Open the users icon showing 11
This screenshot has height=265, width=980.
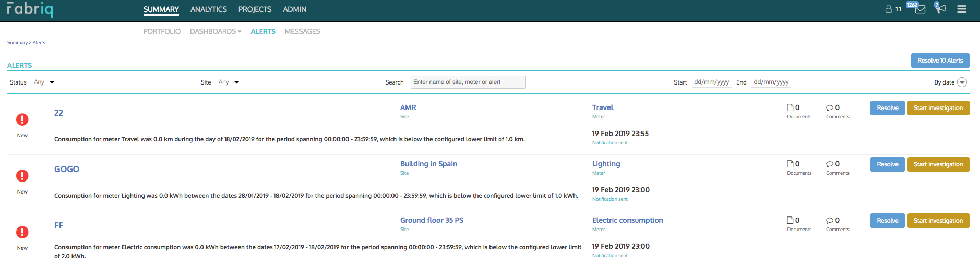coord(893,9)
